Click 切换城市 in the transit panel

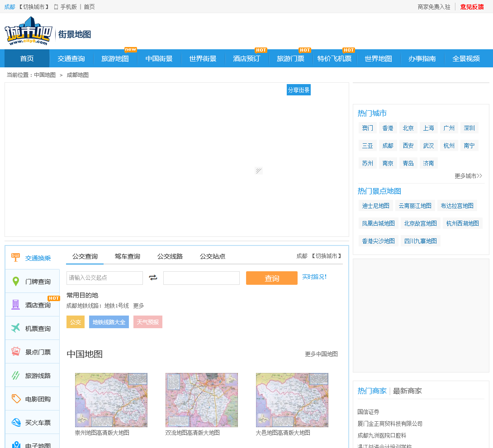pos(327,256)
